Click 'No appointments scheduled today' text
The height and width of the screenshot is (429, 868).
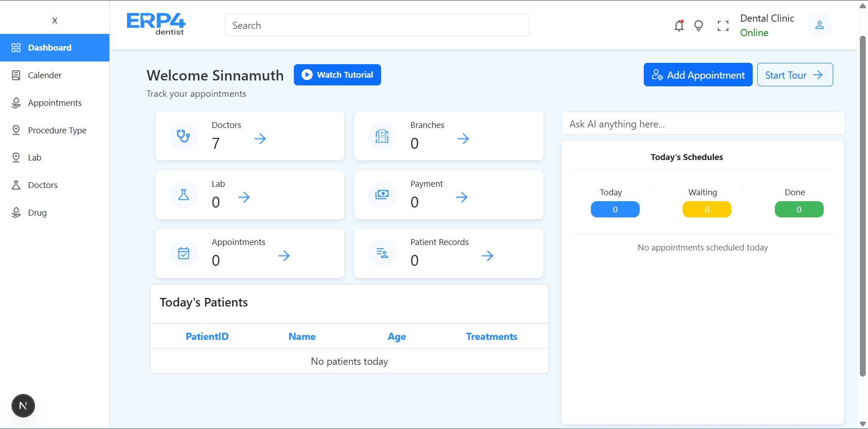pyautogui.click(x=703, y=247)
